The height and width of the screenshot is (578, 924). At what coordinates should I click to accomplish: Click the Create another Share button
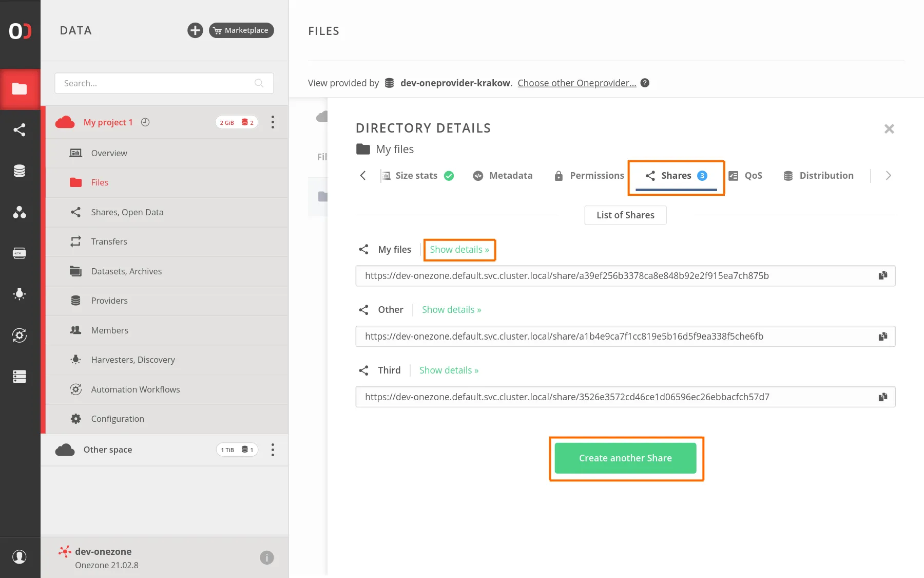(626, 458)
